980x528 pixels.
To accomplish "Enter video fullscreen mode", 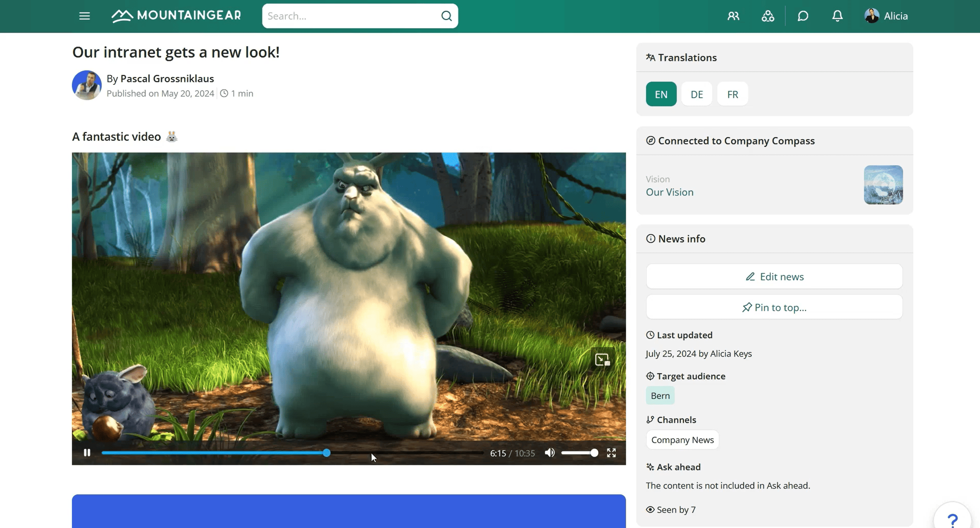I will pos(611,453).
